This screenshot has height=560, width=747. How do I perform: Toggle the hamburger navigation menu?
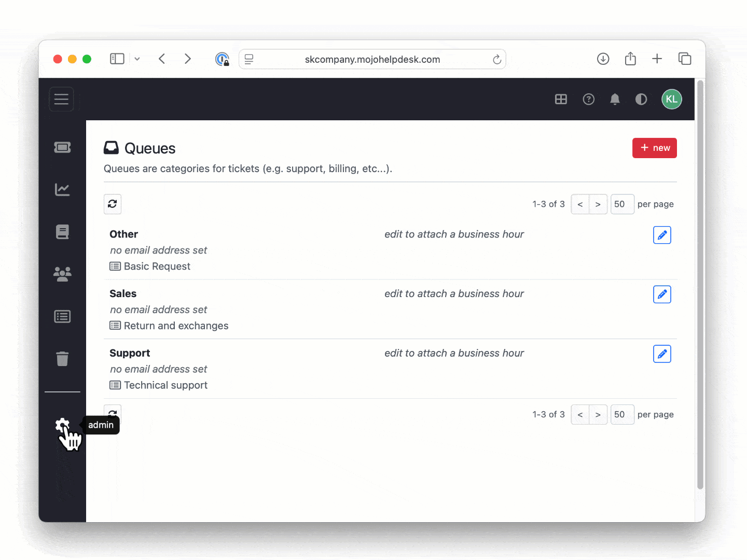pos(61,99)
